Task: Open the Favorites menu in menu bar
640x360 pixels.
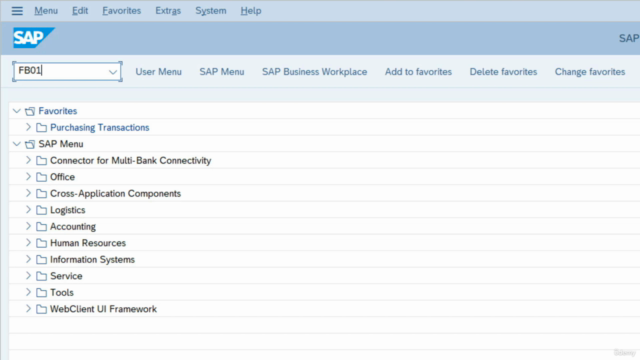Action: (x=122, y=11)
